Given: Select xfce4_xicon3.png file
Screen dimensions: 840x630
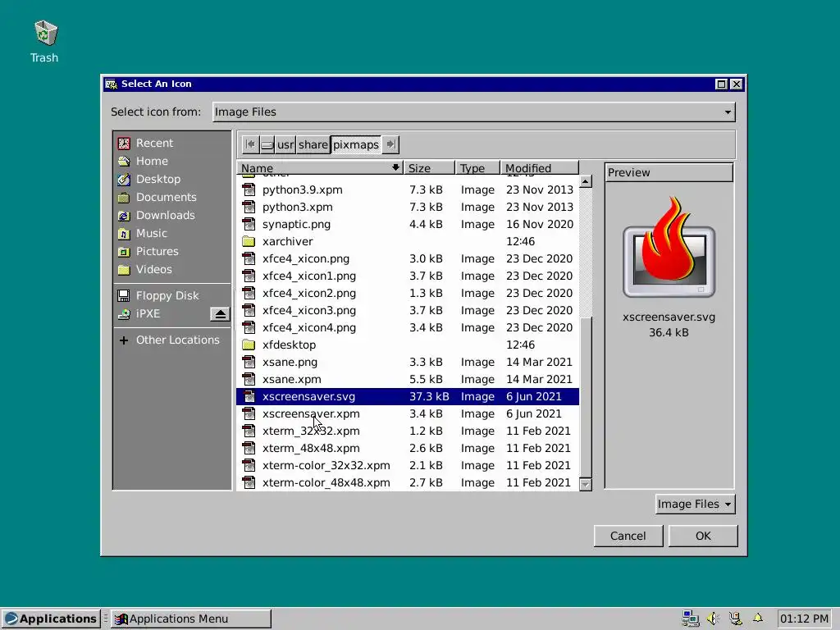Looking at the screenshot, I should (x=407, y=310).
